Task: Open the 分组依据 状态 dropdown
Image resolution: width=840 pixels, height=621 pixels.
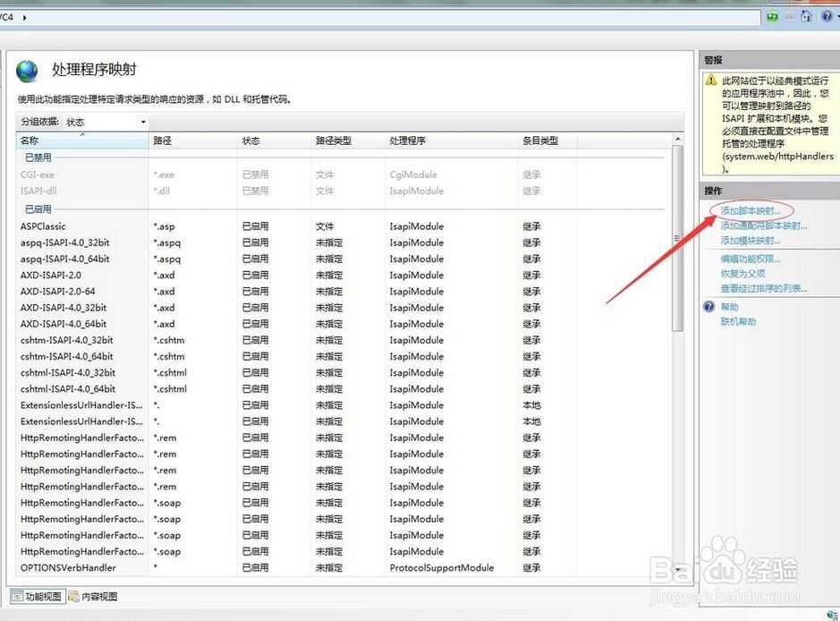Action: pyautogui.click(x=106, y=123)
